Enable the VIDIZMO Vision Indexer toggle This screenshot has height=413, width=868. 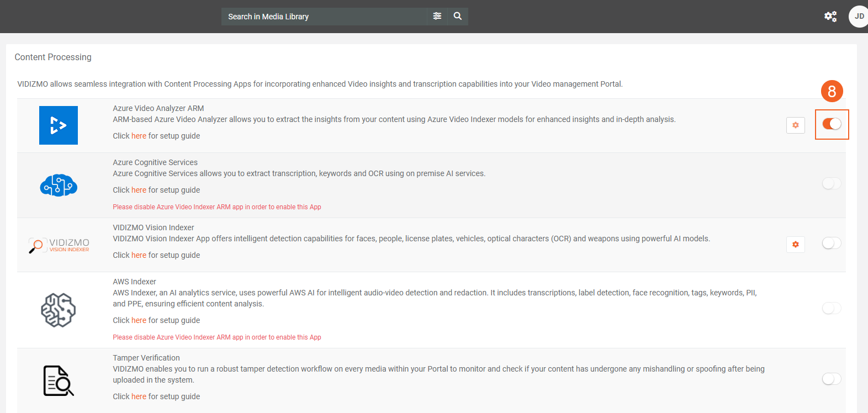pos(832,243)
